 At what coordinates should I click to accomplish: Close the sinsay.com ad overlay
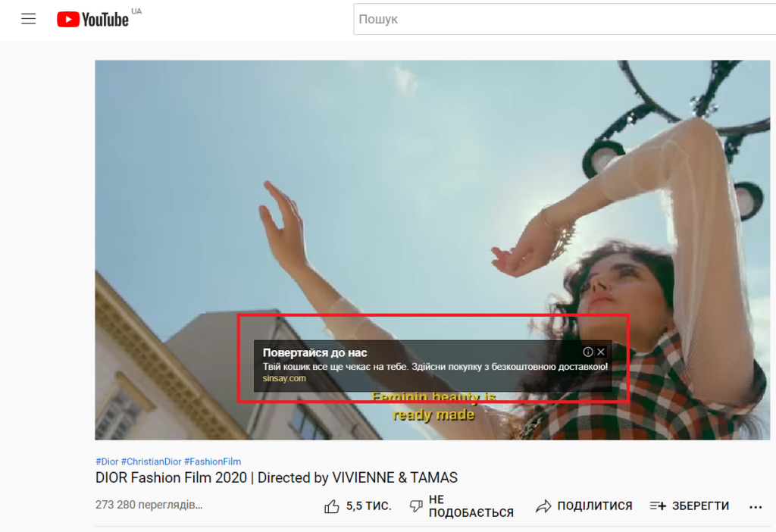click(x=601, y=352)
